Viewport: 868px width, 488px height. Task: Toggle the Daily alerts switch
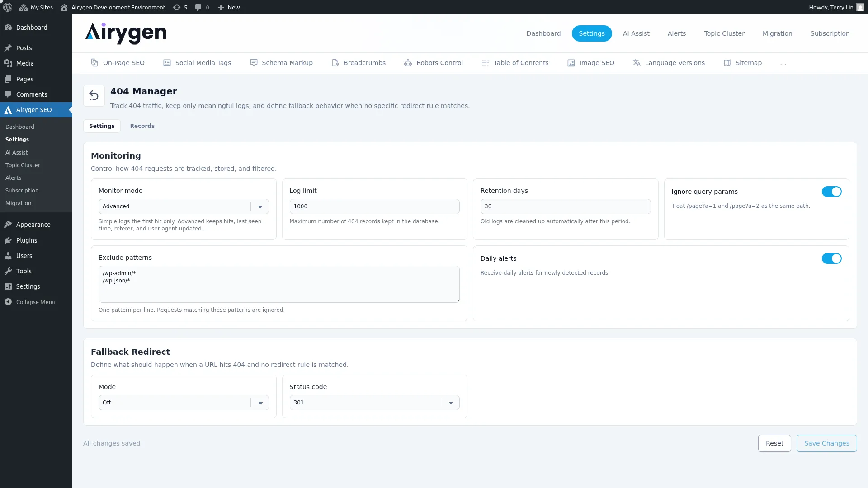831,258
